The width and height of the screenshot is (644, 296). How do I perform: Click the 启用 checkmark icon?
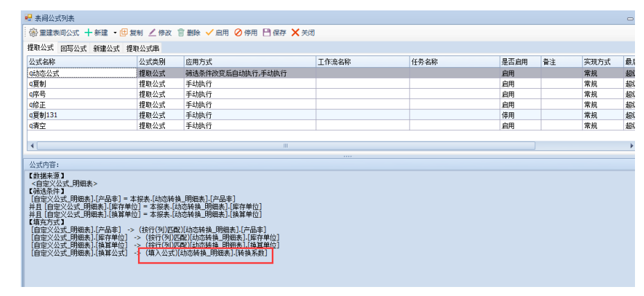pyautogui.click(x=209, y=33)
